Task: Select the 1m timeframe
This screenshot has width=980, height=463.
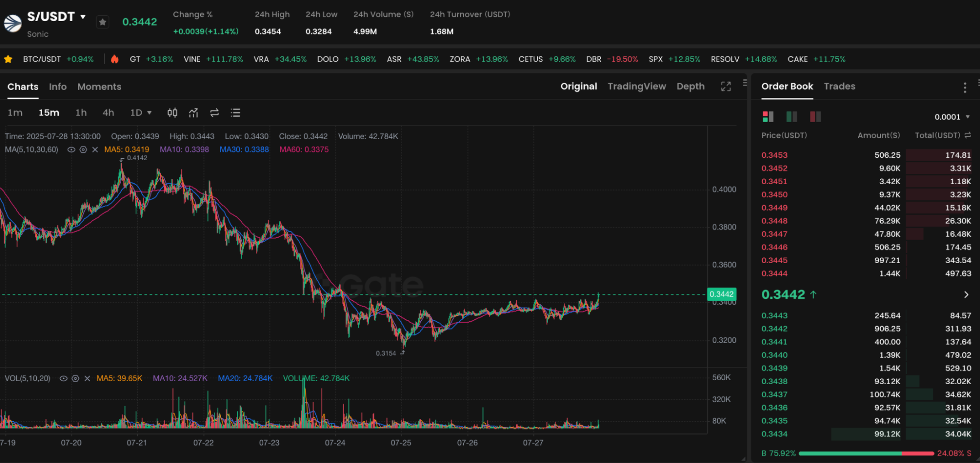Action: pyautogui.click(x=15, y=113)
